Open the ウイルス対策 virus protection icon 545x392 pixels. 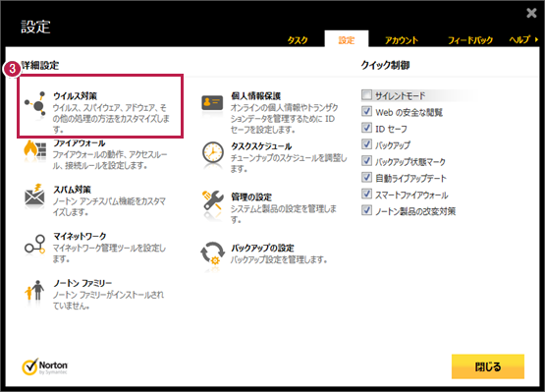35,103
